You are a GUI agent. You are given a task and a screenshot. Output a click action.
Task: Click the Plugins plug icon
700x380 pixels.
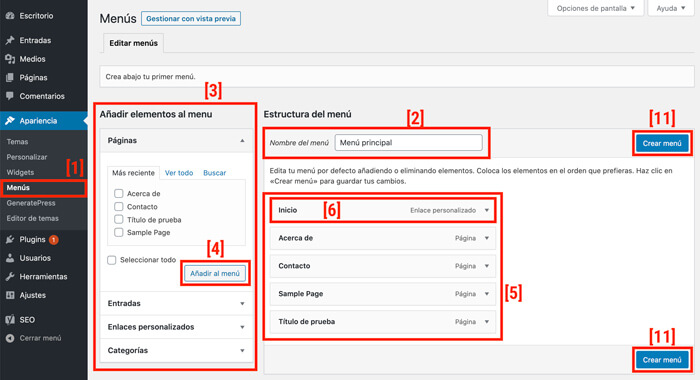(10, 240)
